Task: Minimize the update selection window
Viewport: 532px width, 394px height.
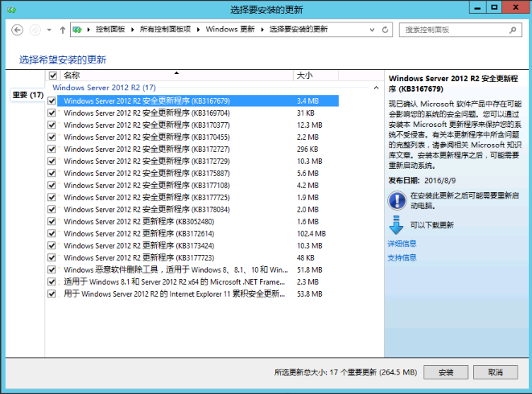Action: click(x=477, y=7)
